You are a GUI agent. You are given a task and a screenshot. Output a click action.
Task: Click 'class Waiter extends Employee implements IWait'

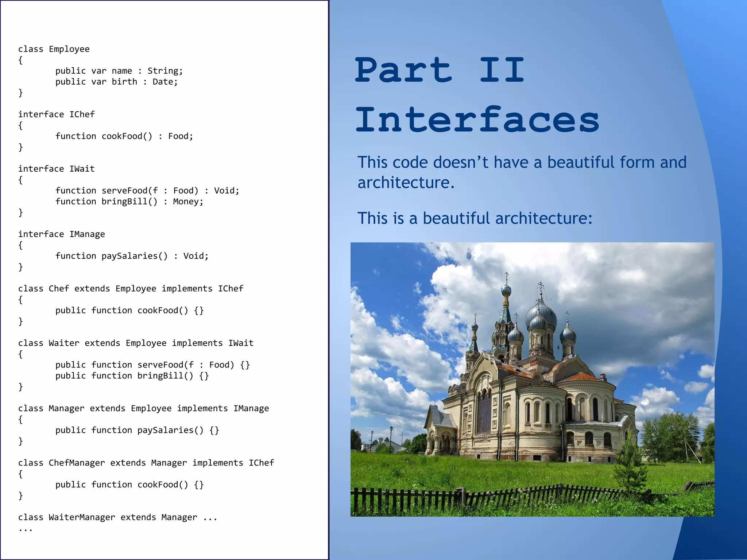pyautogui.click(x=136, y=343)
